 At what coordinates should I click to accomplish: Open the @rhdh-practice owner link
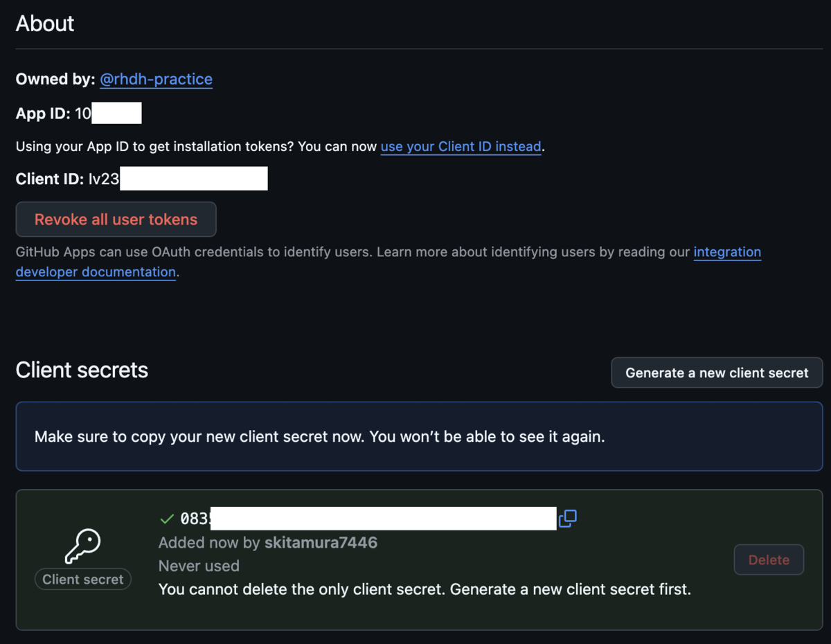156,80
